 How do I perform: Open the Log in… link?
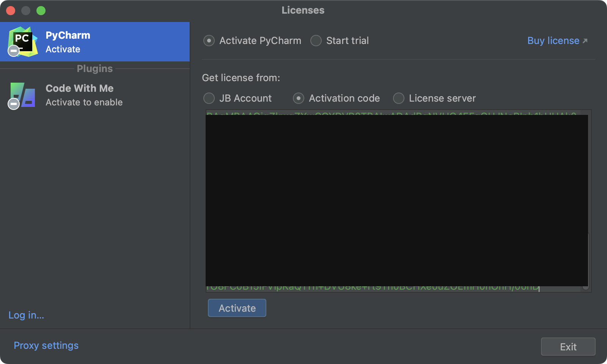tap(26, 315)
